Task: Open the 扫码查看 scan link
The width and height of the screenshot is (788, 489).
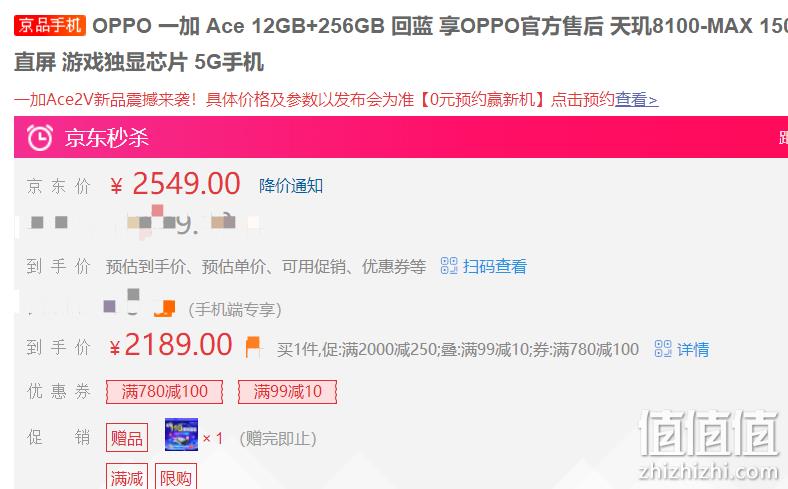Action: [495, 266]
